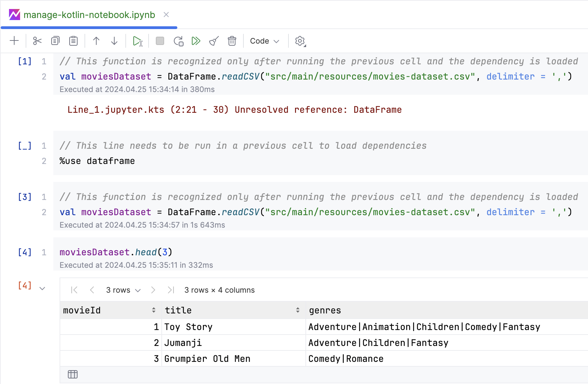Paste the cell from clipboard
588x384 pixels.
(73, 40)
